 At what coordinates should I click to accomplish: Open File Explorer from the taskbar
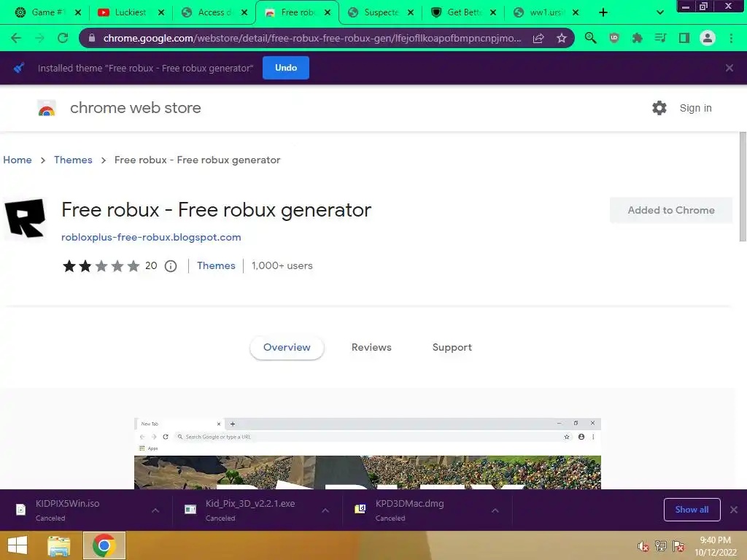coord(58,545)
